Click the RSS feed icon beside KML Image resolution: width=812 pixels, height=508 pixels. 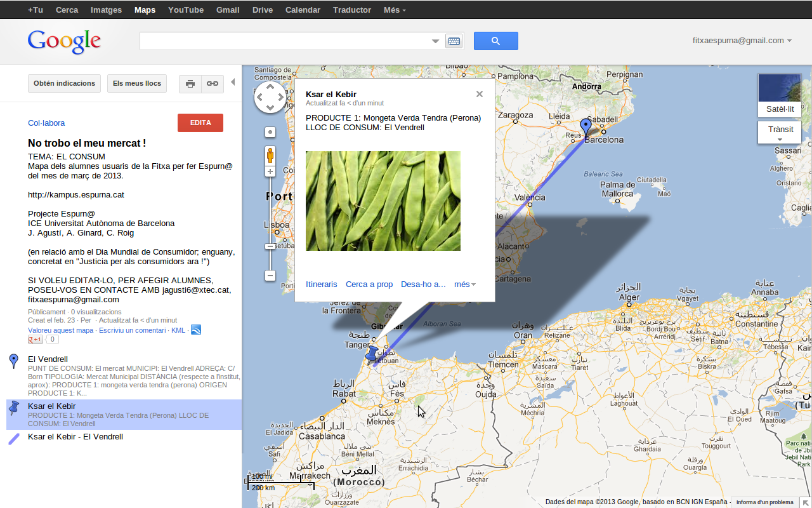point(196,330)
